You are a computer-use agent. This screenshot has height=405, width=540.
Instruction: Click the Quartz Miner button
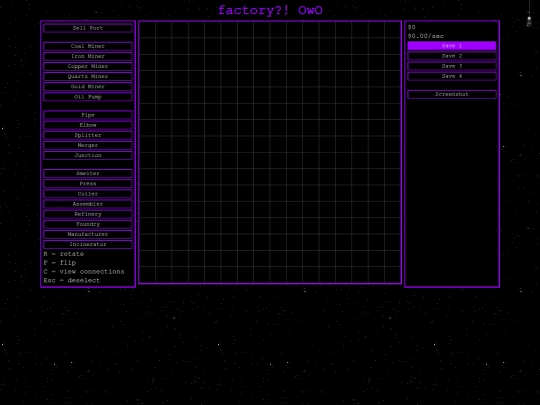point(88,76)
